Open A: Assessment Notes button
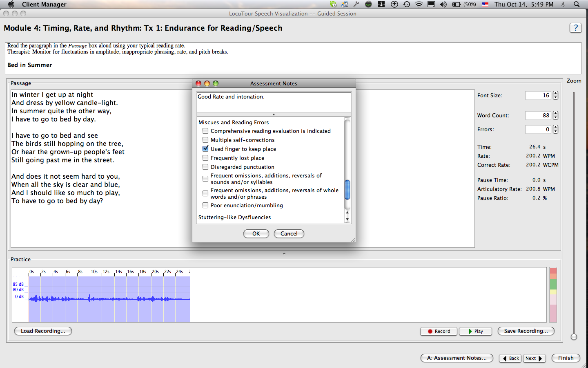The width and height of the screenshot is (588, 368). click(x=457, y=358)
